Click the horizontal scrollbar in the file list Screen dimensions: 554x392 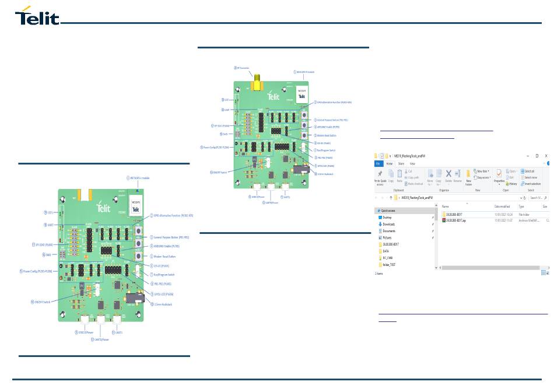[490, 267]
